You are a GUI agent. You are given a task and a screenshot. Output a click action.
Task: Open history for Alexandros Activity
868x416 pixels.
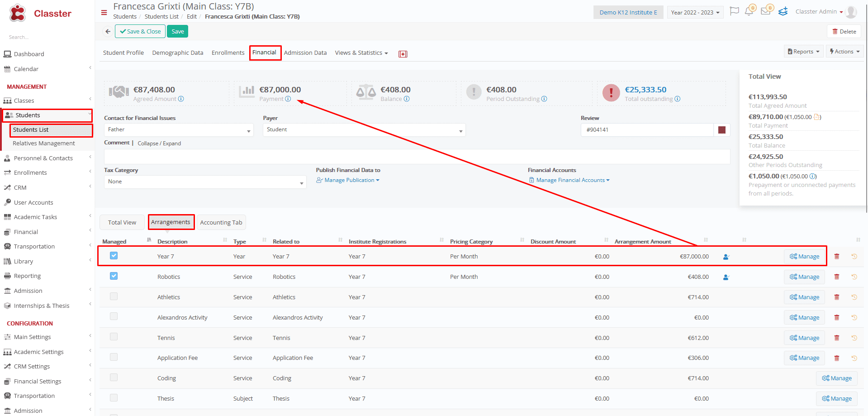(x=854, y=317)
